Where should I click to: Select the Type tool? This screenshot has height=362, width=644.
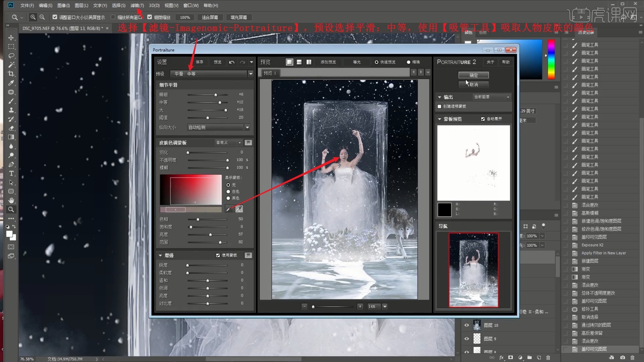click(11, 173)
